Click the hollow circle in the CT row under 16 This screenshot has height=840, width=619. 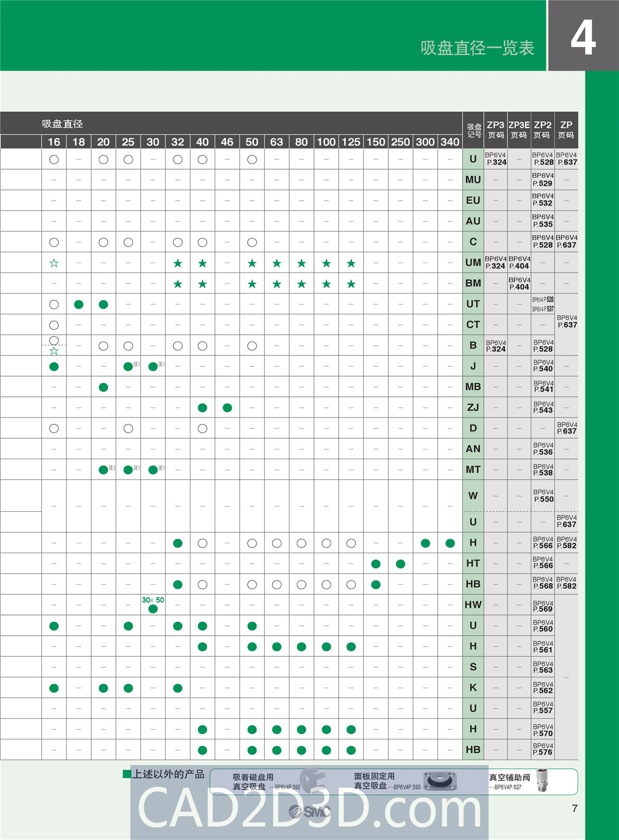coord(54,325)
